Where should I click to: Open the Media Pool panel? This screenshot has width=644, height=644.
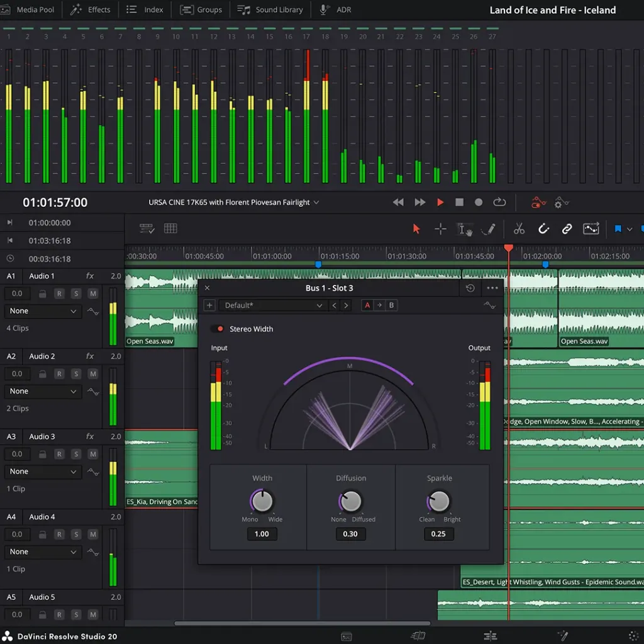point(28,9)
